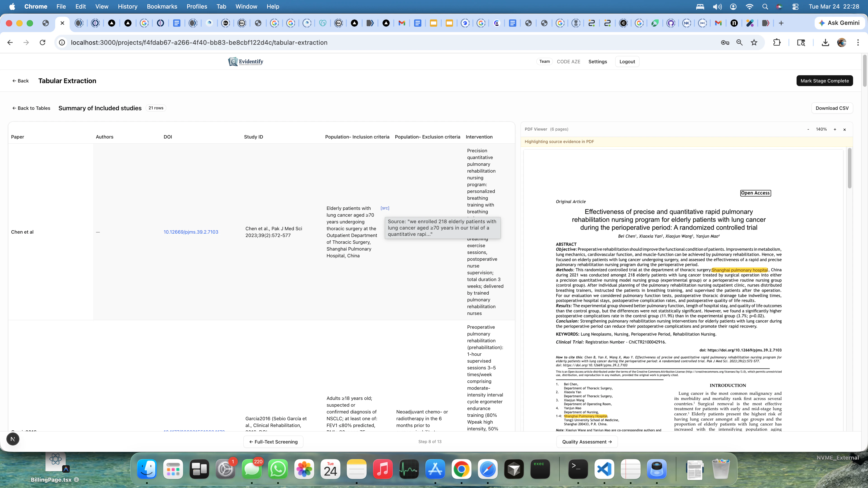Open the DOI link 10.12669/pjms.39.2.7103

pos(191,232)
